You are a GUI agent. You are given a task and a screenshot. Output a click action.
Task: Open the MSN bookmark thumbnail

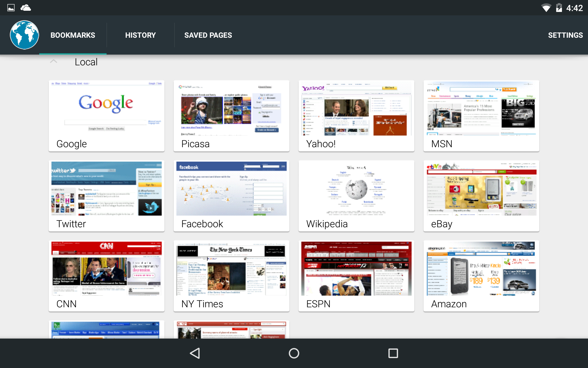481,109
